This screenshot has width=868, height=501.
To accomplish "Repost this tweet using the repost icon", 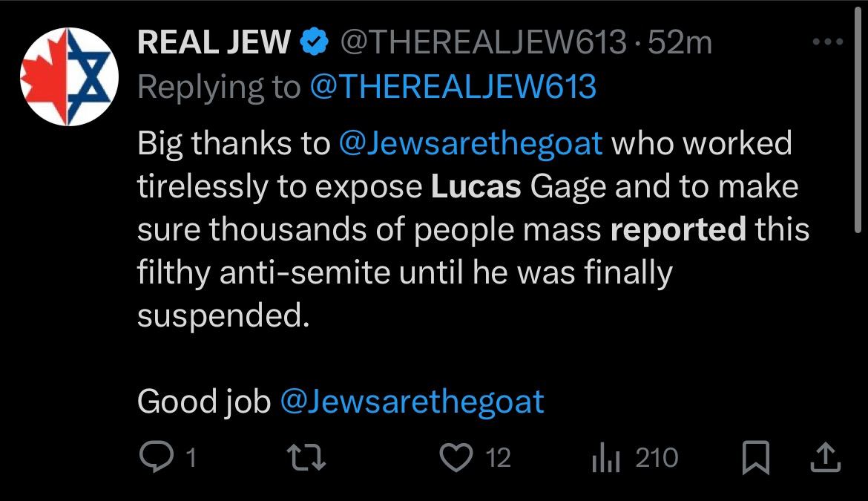I will [x=305, y=457].
